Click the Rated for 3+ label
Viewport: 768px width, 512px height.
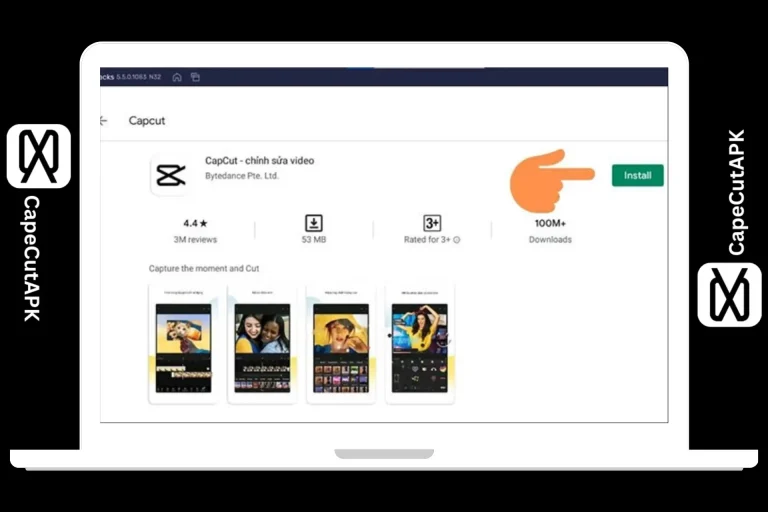click(427, 240)
